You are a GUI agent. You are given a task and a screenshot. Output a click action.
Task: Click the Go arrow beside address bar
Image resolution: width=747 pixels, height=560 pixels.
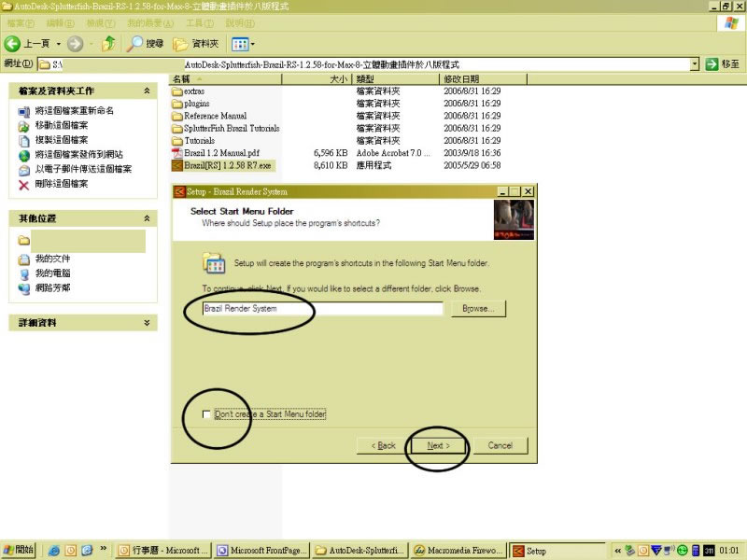pos(712,63)
